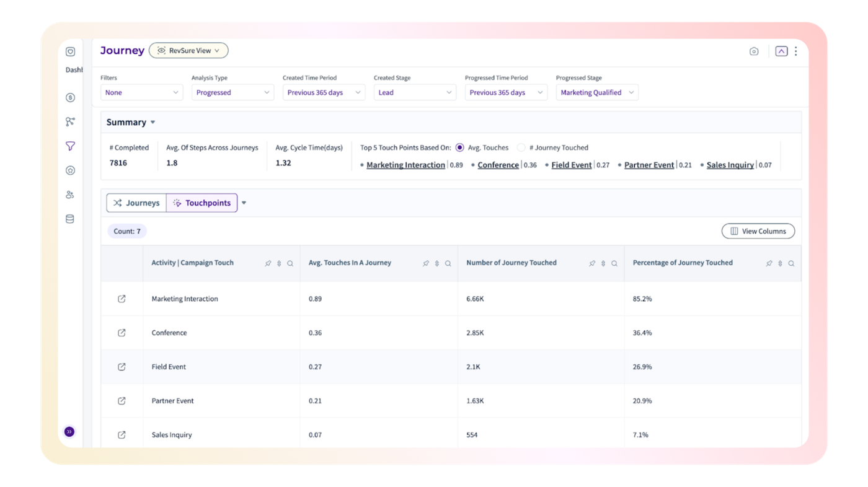
Task: Click the dashboard home icon in sidebar
Action: [x=70, y=51]
